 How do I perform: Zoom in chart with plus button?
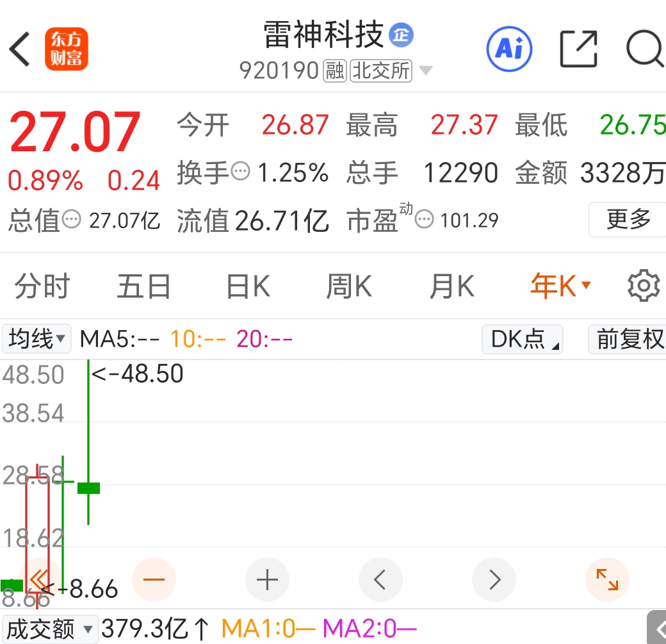tap(267, 579)
